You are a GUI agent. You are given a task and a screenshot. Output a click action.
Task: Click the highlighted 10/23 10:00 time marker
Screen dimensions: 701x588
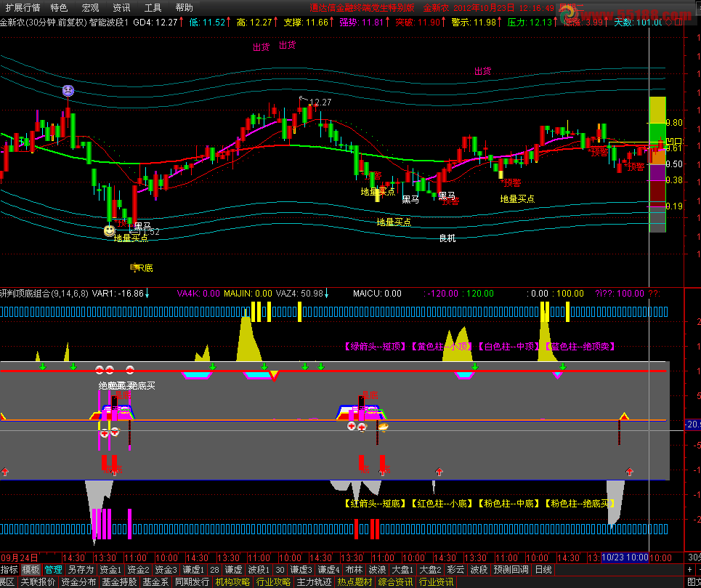[x=625, y=557]
